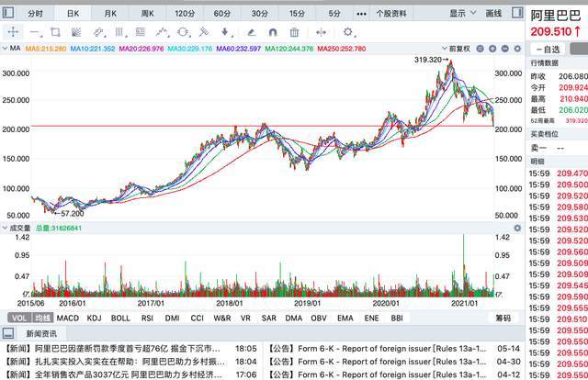Click the zoom-in plus circle icon

[x=492, y=49]
